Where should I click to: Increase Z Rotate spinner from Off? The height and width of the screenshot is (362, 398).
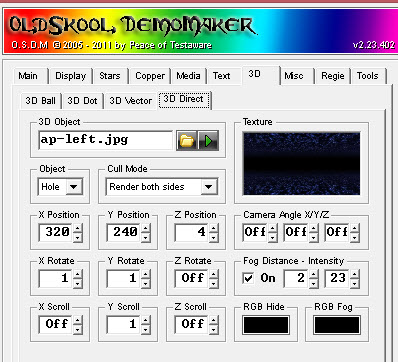pyautogui.click(x=214, y=274)
